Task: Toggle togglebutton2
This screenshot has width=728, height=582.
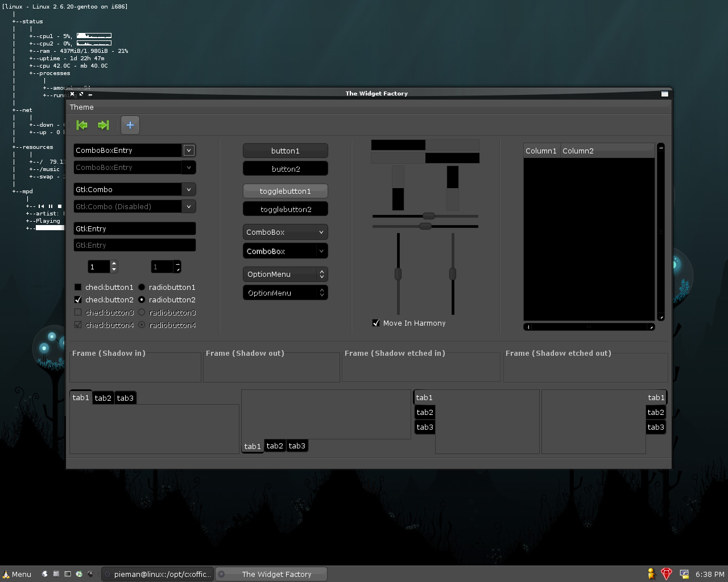Action: [x=286, y=209]
